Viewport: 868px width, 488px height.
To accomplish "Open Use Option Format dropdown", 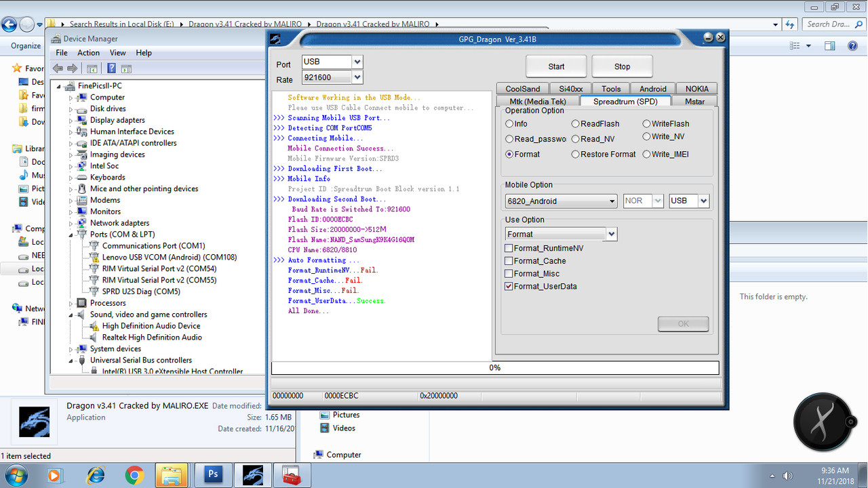I will point(611,235).
